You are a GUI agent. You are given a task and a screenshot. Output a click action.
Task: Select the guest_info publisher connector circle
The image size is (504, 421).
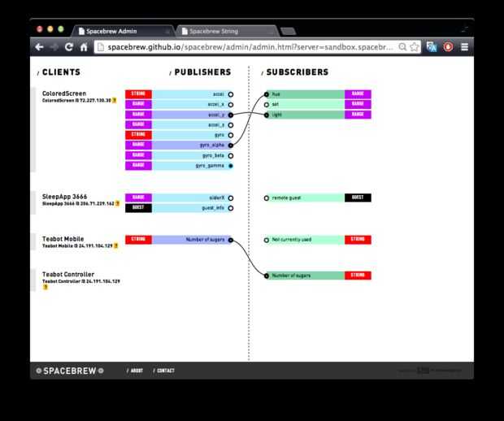[231, 208]
